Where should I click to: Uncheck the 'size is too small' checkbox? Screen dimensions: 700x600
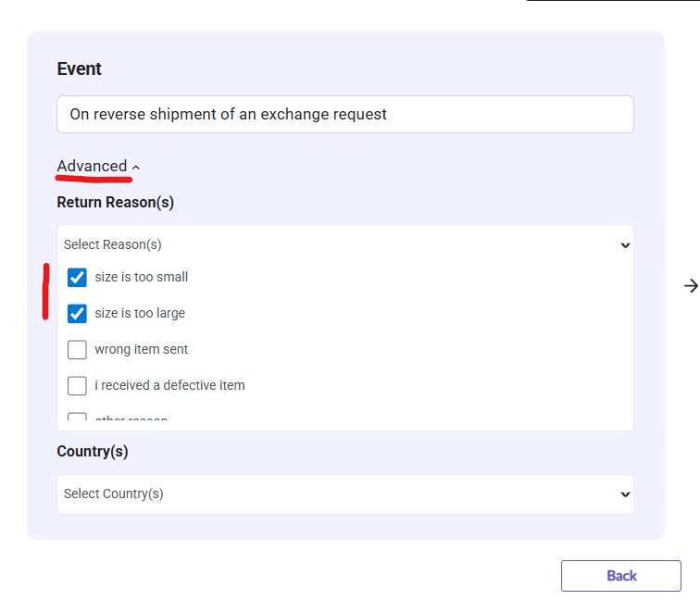tap(77, 278)
